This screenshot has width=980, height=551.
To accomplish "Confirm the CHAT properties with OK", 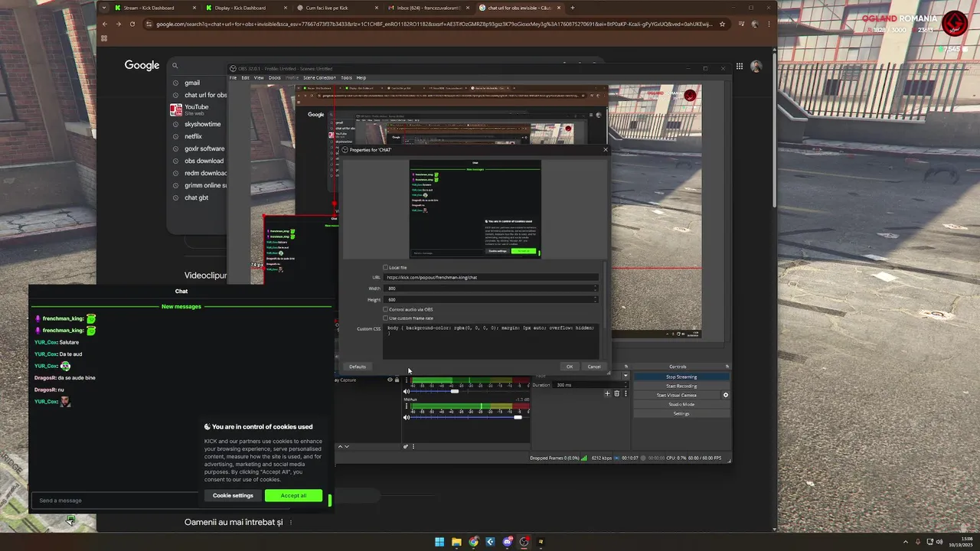I will (x=569, y=367).
